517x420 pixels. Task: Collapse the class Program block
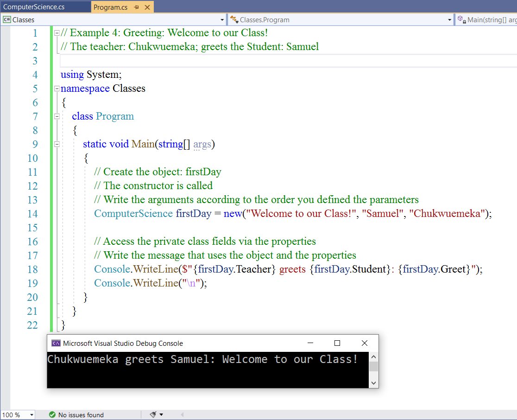click(57, 116)
